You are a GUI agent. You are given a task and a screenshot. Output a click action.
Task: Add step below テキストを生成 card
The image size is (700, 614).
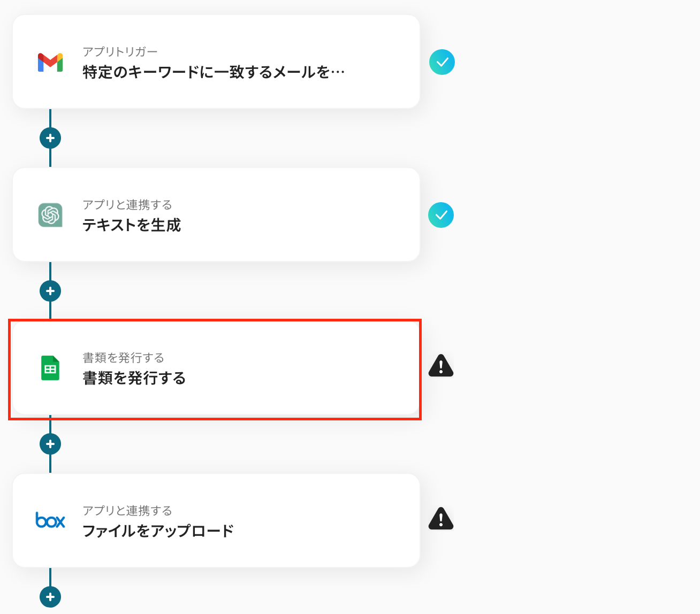(50, 291)
